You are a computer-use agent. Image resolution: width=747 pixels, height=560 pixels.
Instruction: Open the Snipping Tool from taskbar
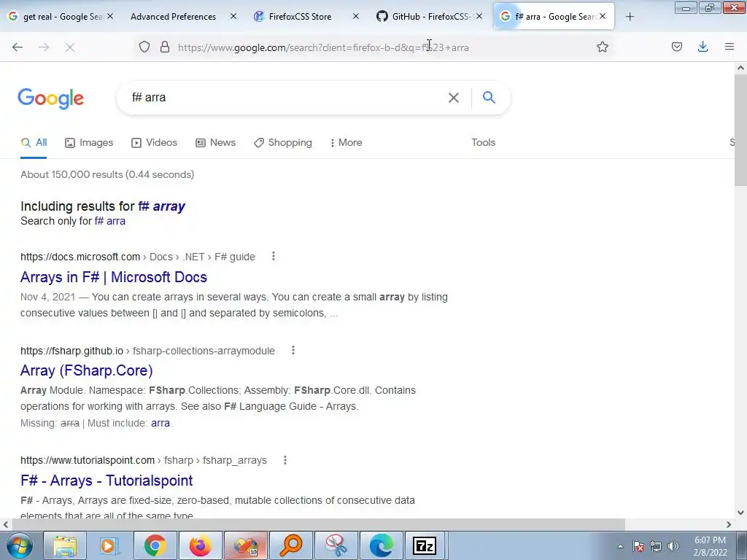coord(336,545)
